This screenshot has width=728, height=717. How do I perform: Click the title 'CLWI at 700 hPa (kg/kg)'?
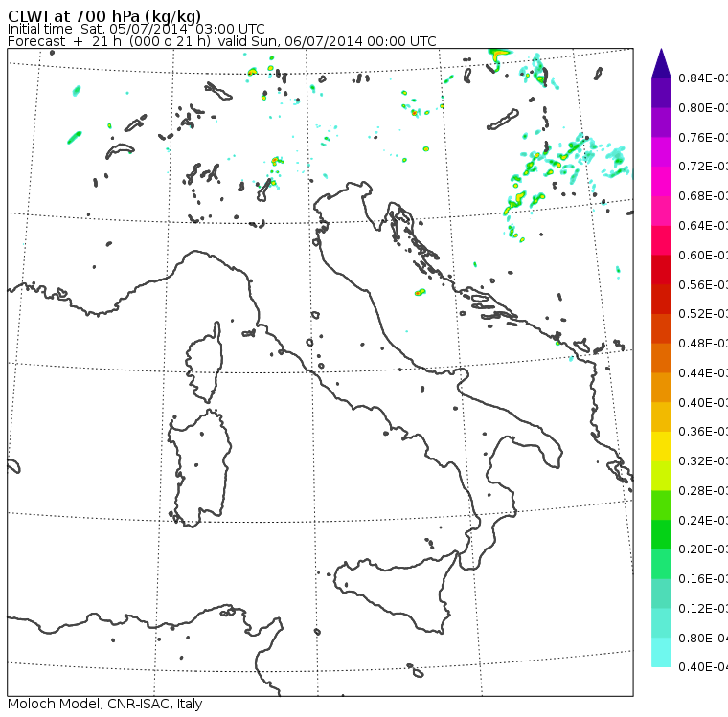[104, 15]
